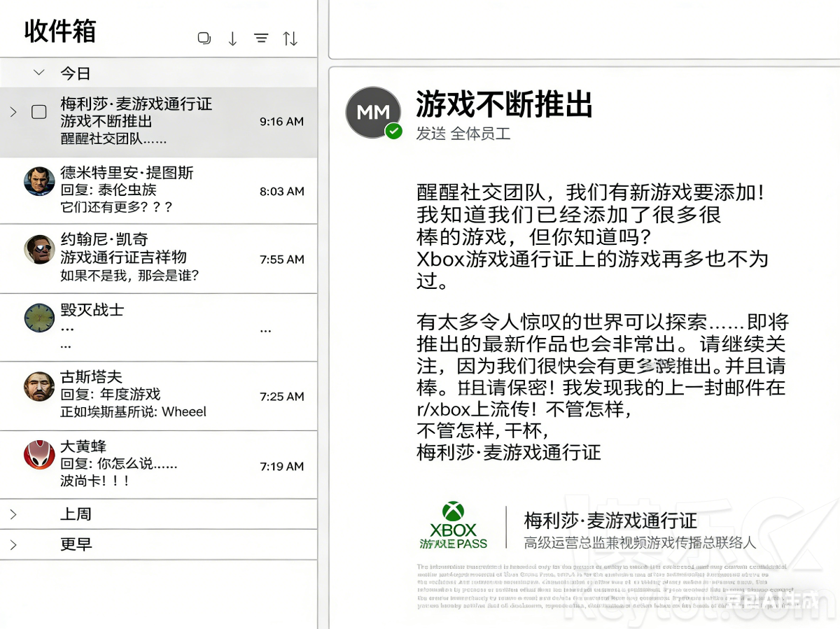Click the down arrow icon in inbox toolbar
Image resolution: width=840 pixels, height=629 pixels.
pos(232,39)
